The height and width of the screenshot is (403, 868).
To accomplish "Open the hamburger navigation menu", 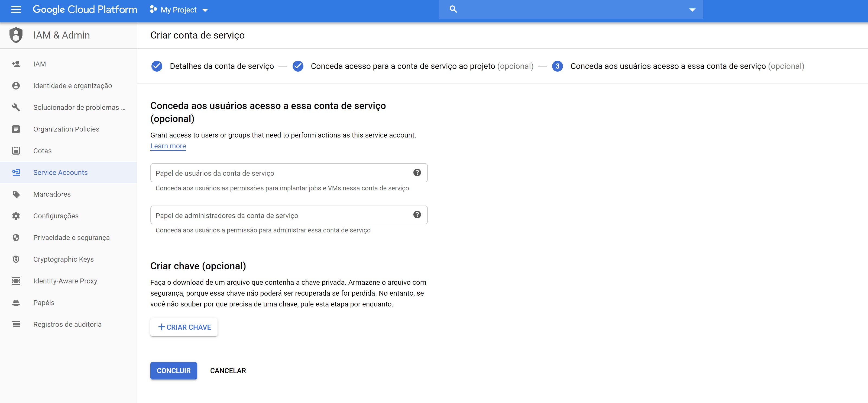I will pyautogui.click(x=16, y=9).
